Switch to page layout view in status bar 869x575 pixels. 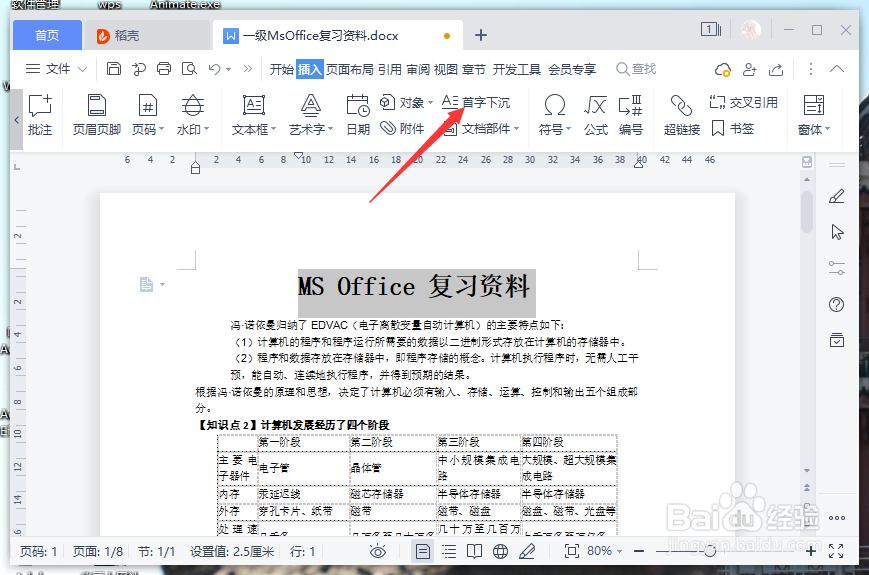point(422,551)
